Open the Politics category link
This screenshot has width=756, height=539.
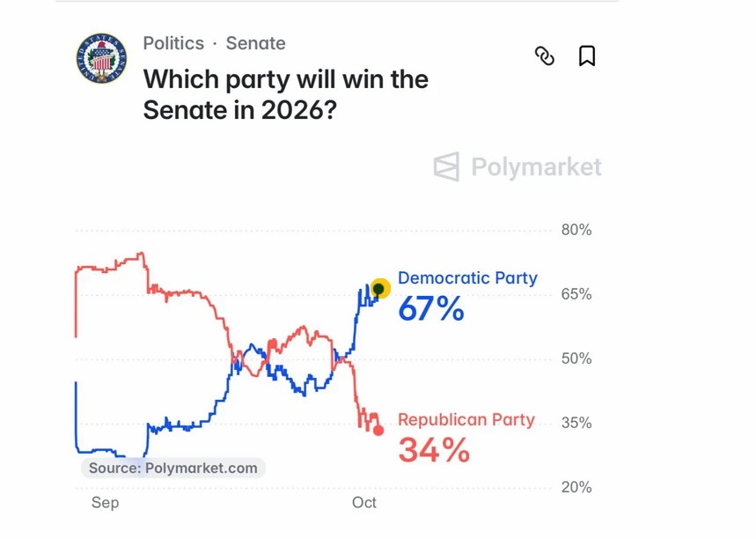[x=173, y=43]
